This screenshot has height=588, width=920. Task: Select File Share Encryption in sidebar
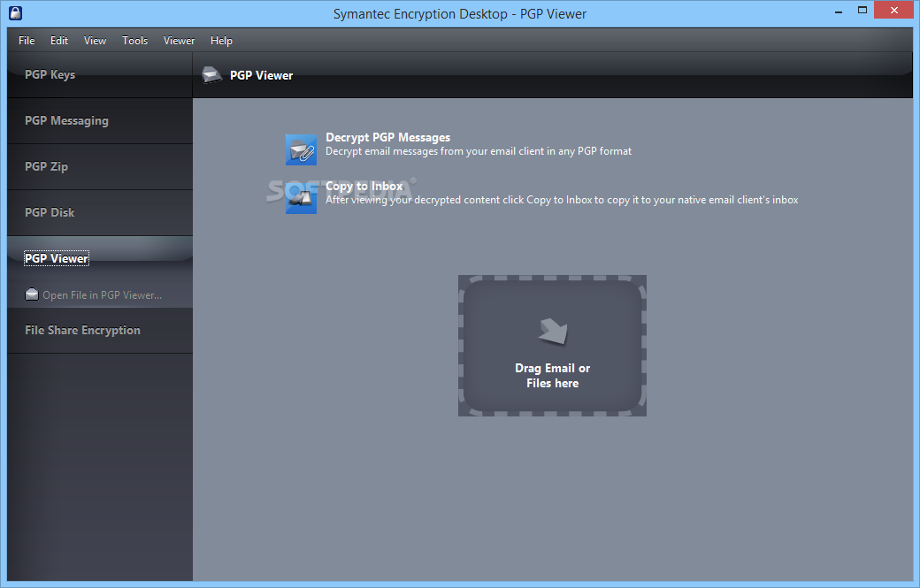click(x=100, y=331)
